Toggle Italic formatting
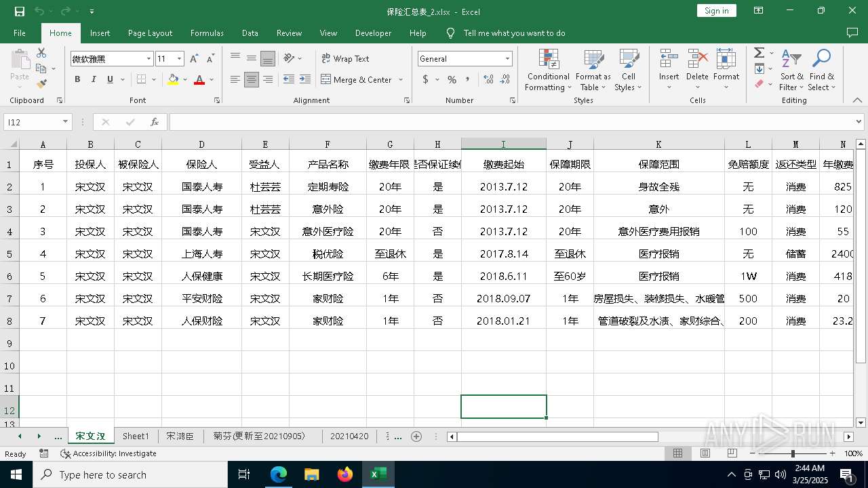Screen dimensions: 868x488 coord(94,79)
